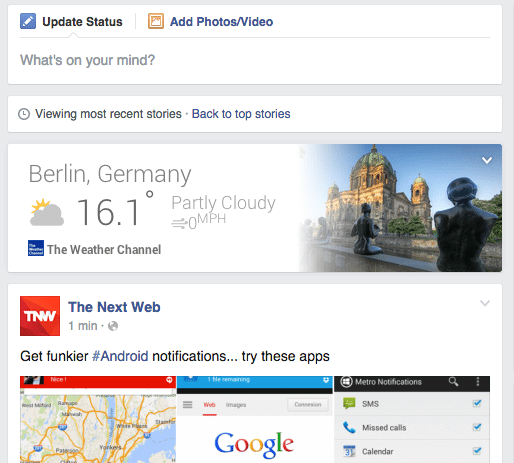Open the #Android hashtag link
Image resolution: width=514 pixels, height=463 pixels.
120,356
